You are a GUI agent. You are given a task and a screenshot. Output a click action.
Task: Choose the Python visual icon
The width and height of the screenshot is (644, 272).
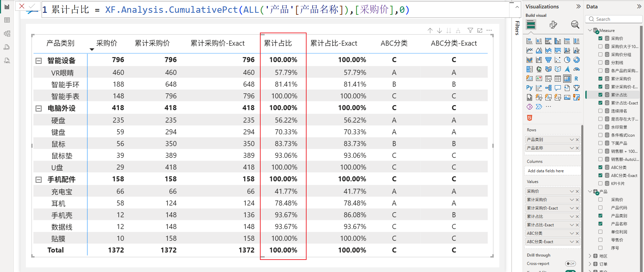pos(529,88)
